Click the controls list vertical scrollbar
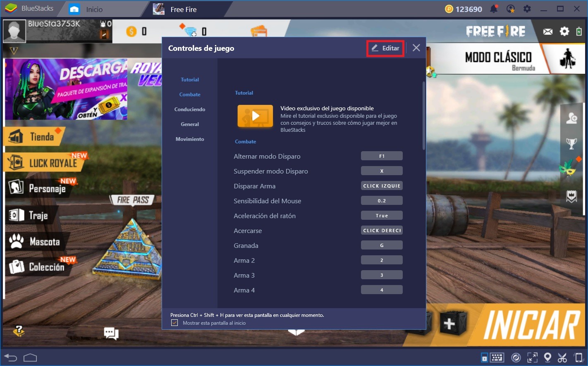Screen dimensions: 588x366 pyautogui.click(x=423, y=116)
